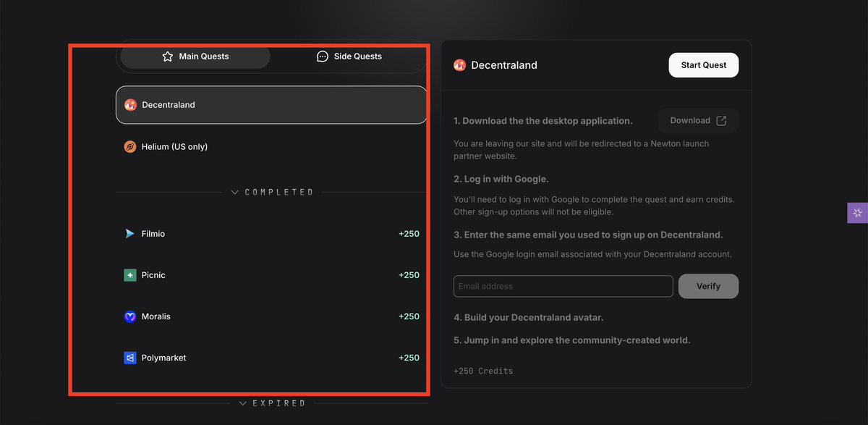This screenshot has width=868, height=425.
Task: Click the Download button
Action: [x=698, y=121]
